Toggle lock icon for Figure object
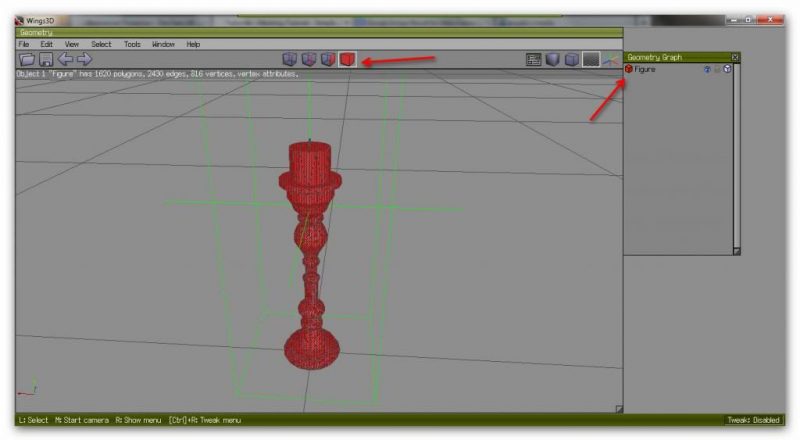Viewport: 800px width, 440px height. (x=716, y=69)
